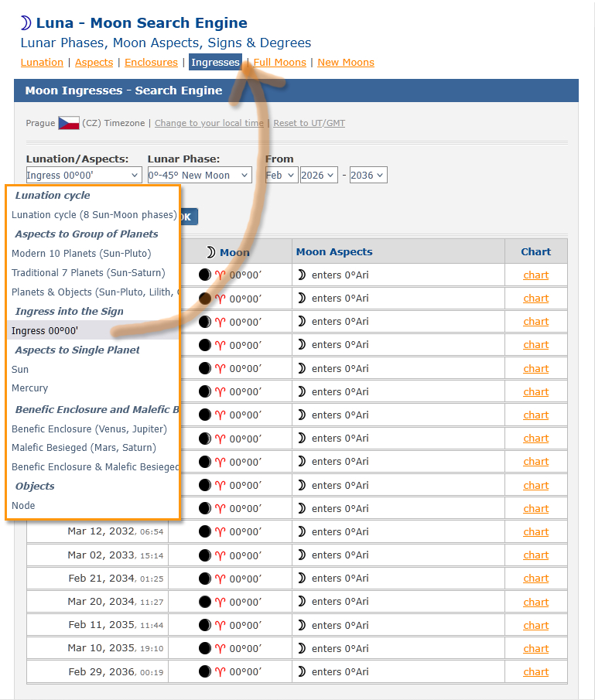The width and height of the screenshot is (595, 700).
Task: Open the Enclosures tab
Action: pyautogui.click(x=151, y=63)
